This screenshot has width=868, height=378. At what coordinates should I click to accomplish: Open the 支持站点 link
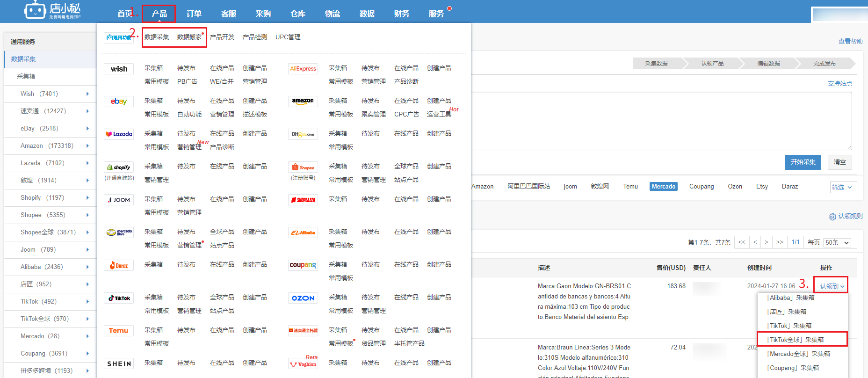(x=840, y=83)
